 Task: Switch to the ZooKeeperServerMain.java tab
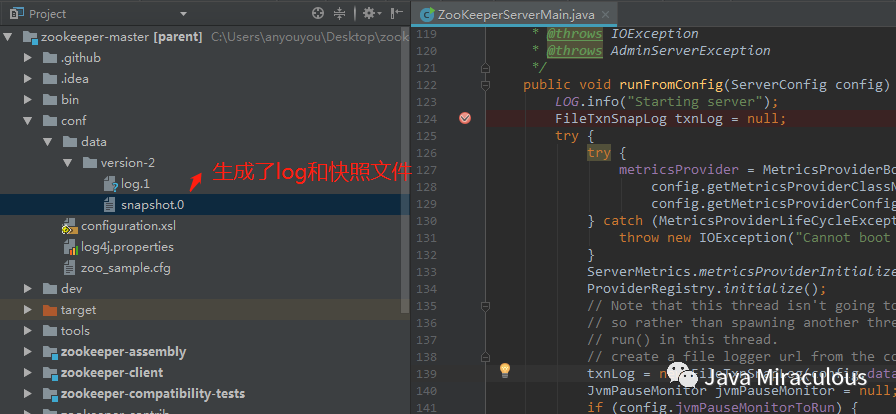(515, 14)
